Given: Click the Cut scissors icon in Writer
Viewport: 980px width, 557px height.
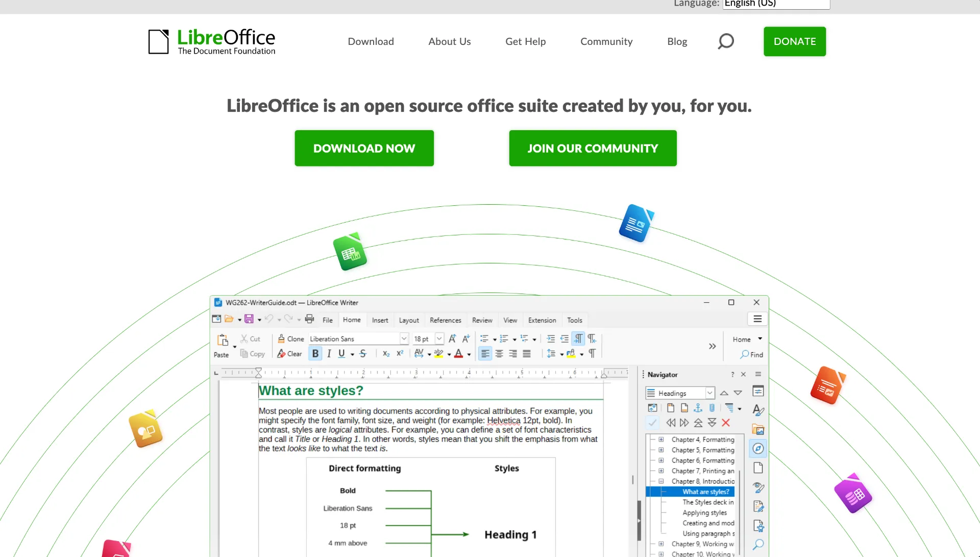Looking at the screenshot, I should click(x=244, y=338).
